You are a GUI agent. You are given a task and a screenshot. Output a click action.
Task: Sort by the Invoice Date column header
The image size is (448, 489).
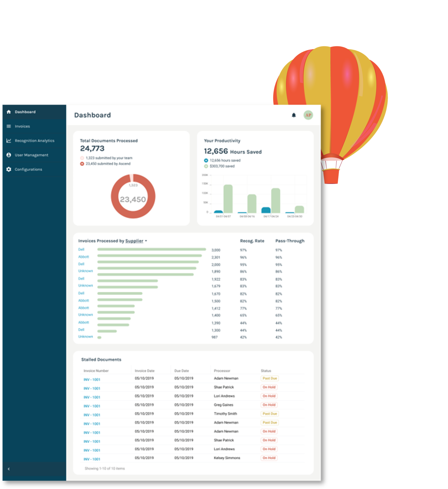point(144,371)
